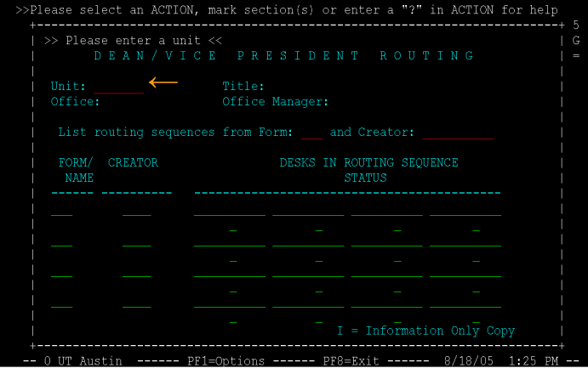Select PF1=Options in the bottom bar

(226, 361)
